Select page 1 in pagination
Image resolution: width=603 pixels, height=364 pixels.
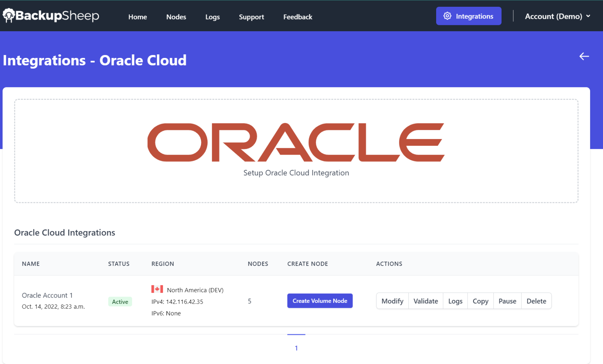296,348
